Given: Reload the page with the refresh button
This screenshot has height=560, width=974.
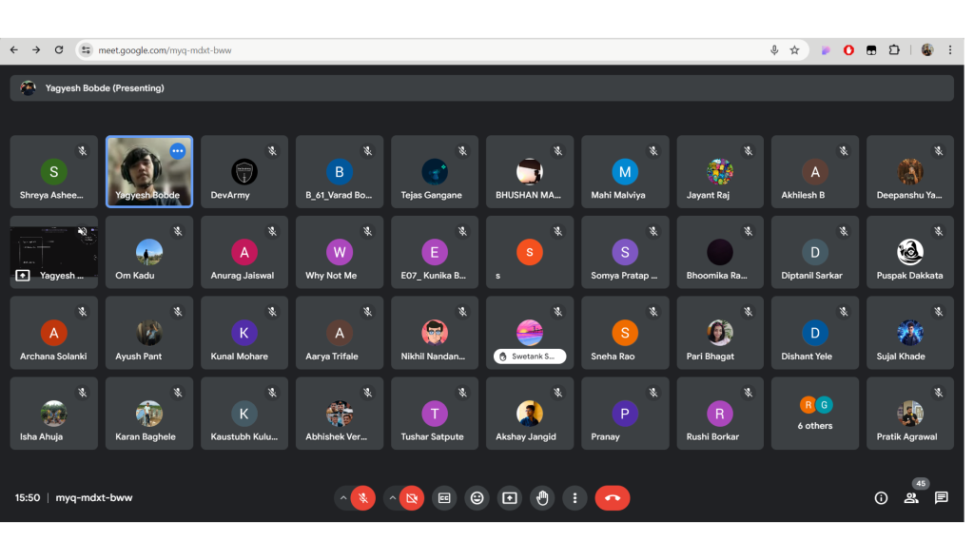Looking at the screenshot, I should click(x=59, y=50).
